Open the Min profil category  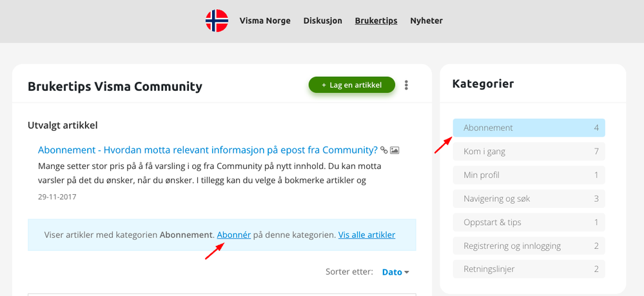pyautogui.click(x=529, y=175)
